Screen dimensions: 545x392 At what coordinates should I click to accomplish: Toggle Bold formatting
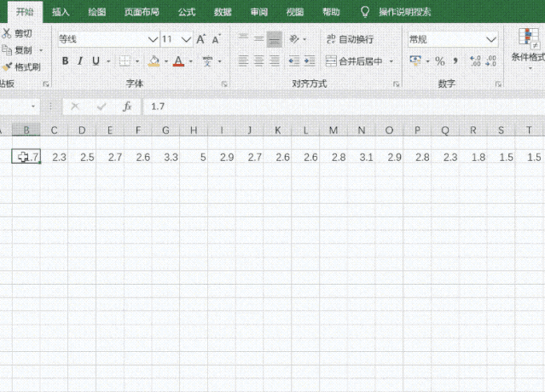(x=66, y=61)
